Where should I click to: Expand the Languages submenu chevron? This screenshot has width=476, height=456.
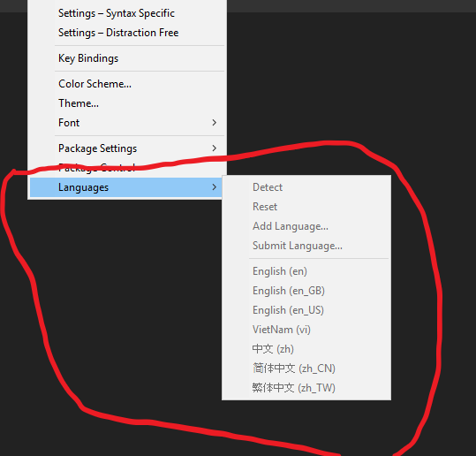pyautogui.click(x=215, y=187)
